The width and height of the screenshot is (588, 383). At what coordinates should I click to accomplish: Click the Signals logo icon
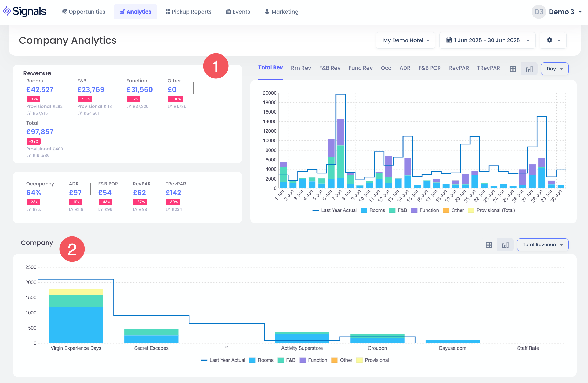click(7, 11)
